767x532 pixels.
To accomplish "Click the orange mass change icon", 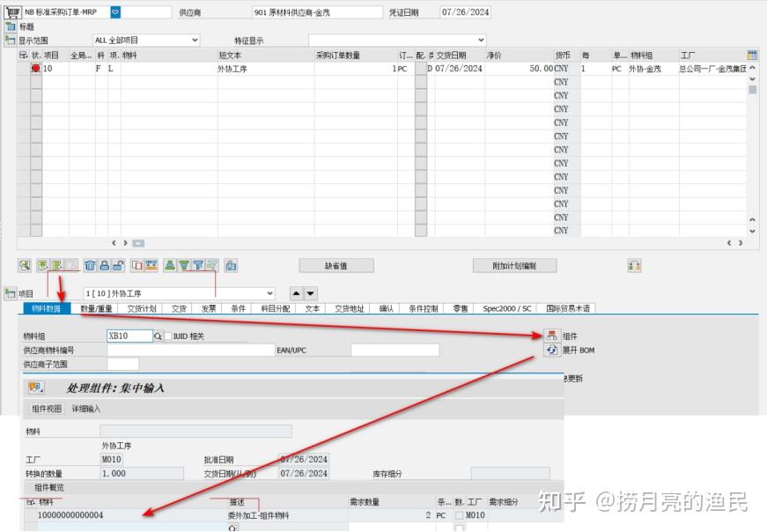I will 151,265.
